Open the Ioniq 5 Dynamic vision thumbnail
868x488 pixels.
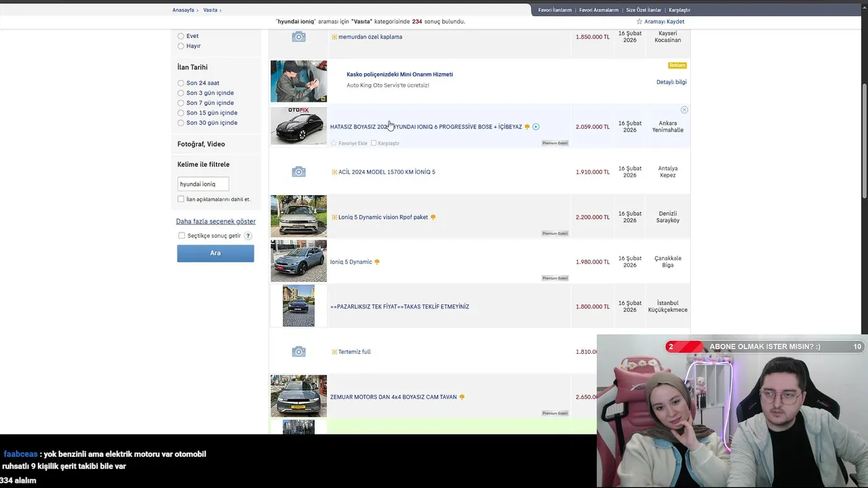coord(298,216)
